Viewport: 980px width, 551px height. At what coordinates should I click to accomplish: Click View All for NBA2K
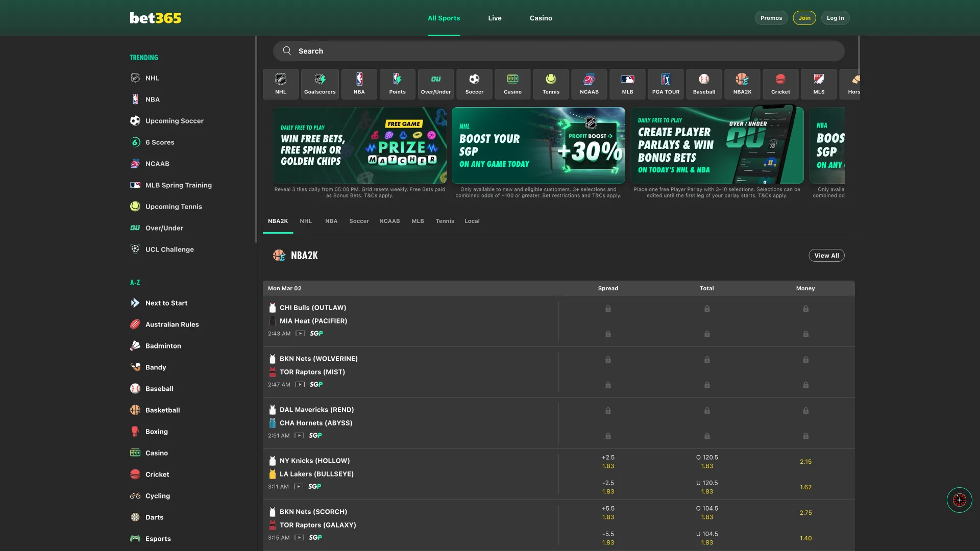tap(826, 256)
